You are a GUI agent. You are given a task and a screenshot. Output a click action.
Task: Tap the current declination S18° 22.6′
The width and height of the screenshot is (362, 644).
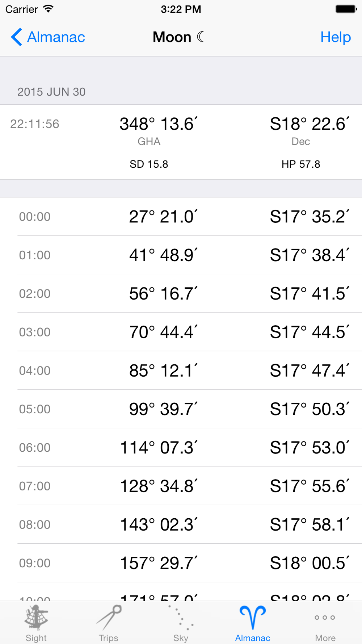coord(310,124)
